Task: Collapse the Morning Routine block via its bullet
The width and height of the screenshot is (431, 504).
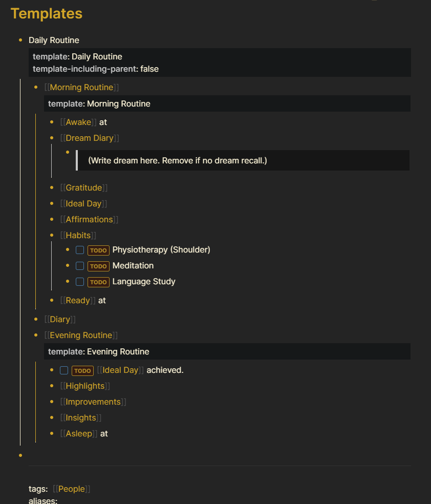Action: 36,87
